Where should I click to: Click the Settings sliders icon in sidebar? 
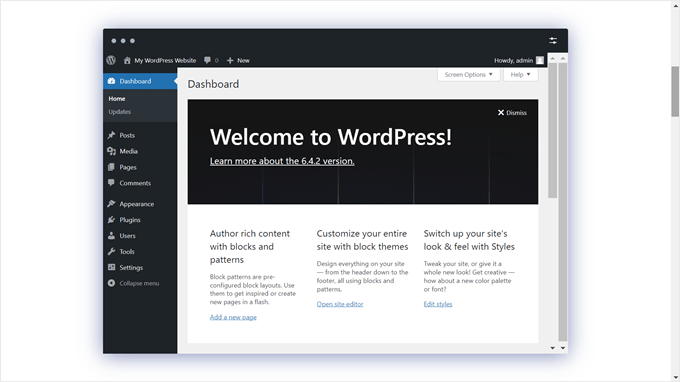(111, 267)
